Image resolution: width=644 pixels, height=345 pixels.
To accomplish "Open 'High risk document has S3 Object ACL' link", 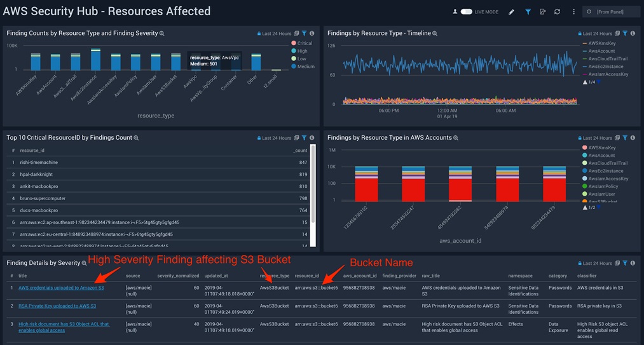I will pyautogui.click(x=64, y=327).
